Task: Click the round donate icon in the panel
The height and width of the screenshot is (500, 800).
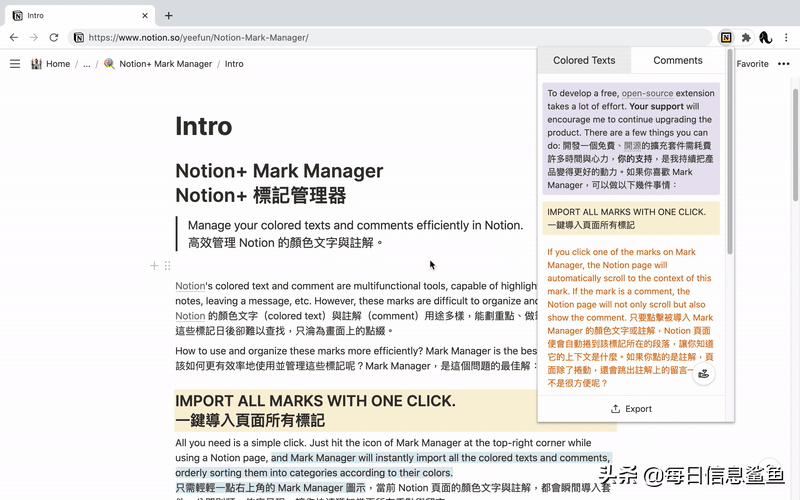Action: pos(704,374)
